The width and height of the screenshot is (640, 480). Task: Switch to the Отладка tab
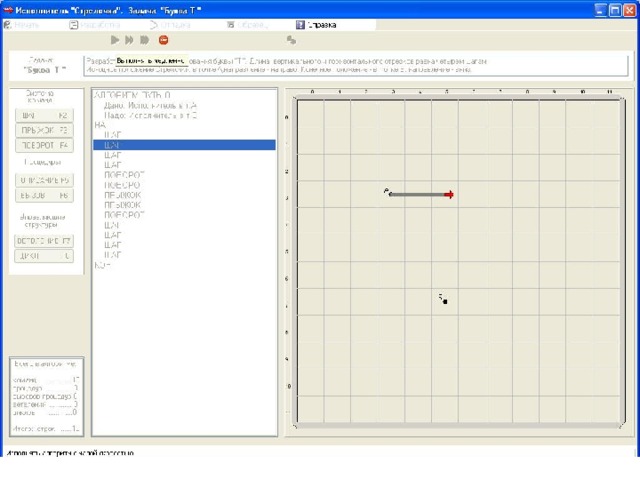tap(171, 25)
